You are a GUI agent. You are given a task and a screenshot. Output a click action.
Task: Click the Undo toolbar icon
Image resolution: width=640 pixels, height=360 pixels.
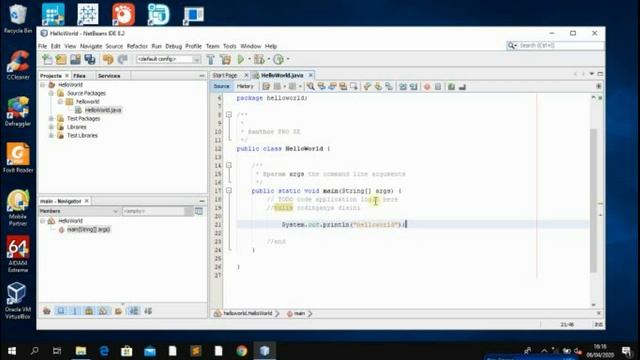(108, 60)
